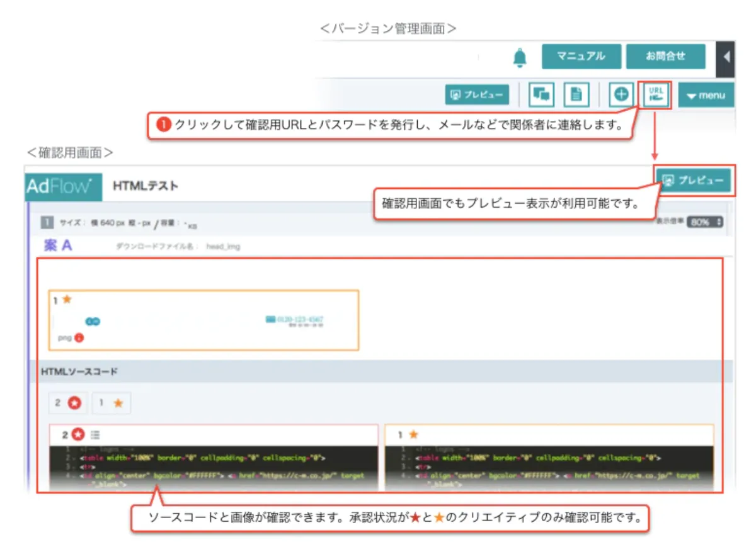Click the list icon in code panel 2

(x=95, y=434)
